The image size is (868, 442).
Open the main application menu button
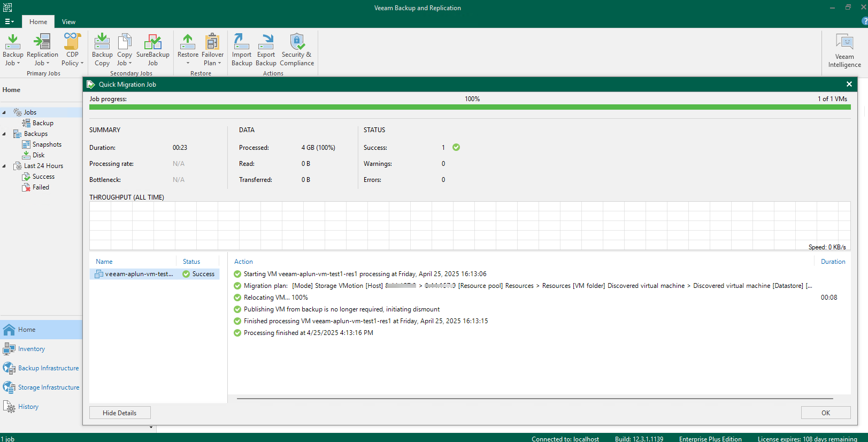click(9, 21)
